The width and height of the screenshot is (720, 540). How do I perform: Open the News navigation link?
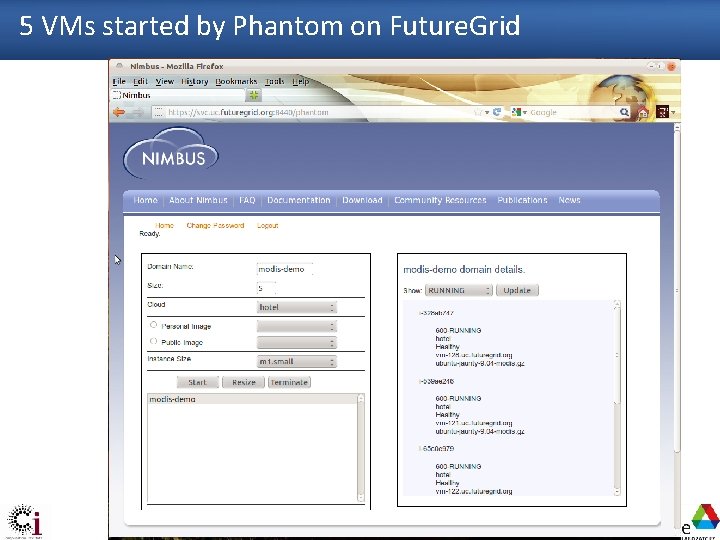click(x=569, y=200)
